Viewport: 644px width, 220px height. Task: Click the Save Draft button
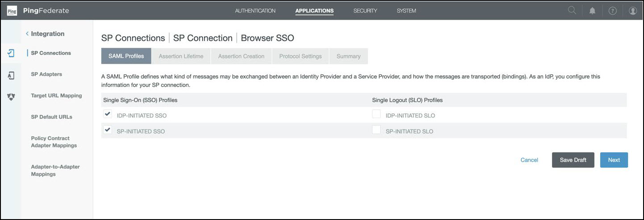coord(573,160)
